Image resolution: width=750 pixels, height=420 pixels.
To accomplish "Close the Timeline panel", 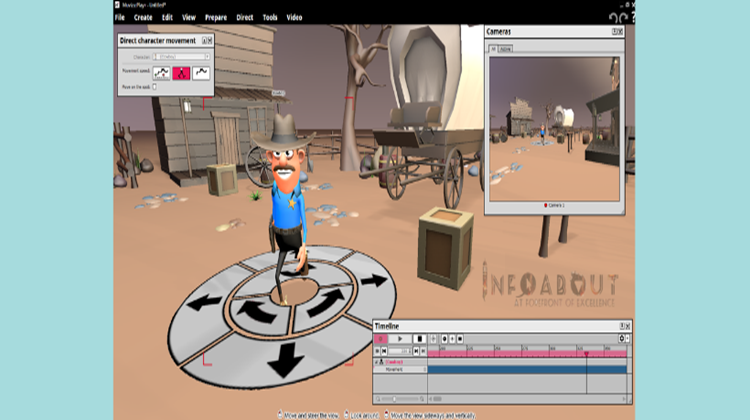I will pyautogui.click(x=628, y=326).
